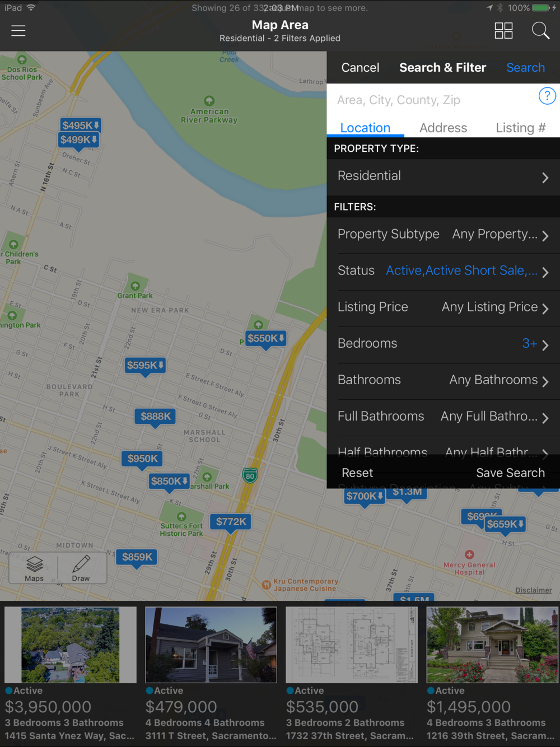Switch to grid view icon
The image size is (560, 747).
503,31
